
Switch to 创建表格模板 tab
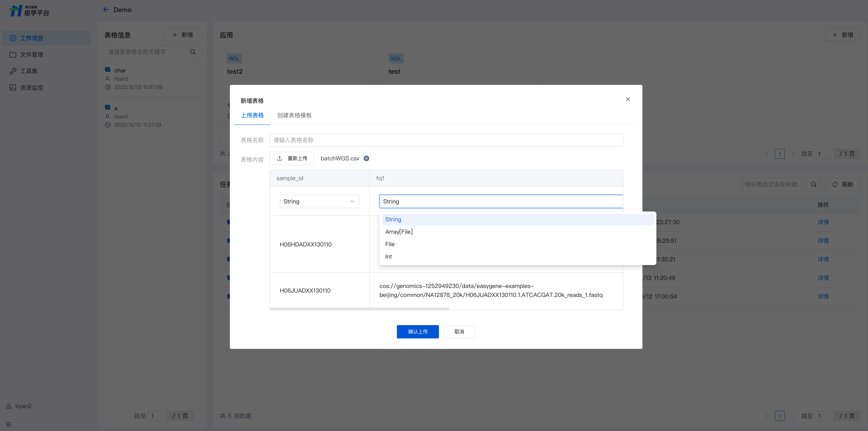click(294, 115)
